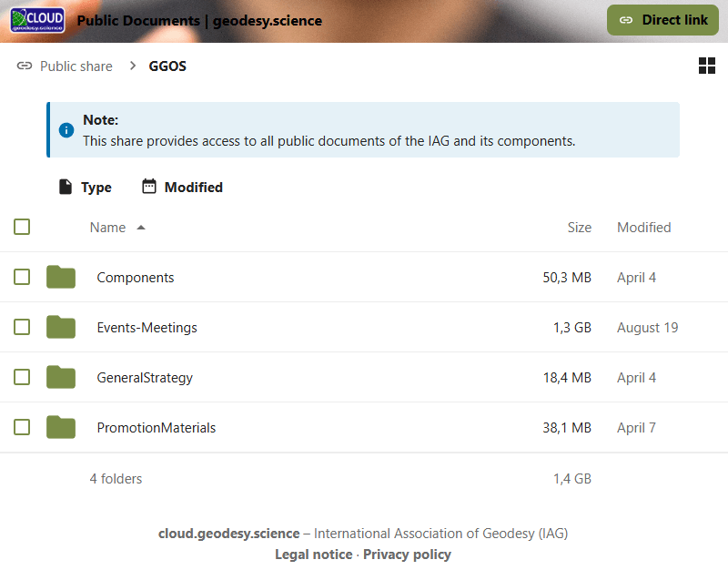Screen dimensions: 728x570
Task: Click the Public share link icon
Action: pos(25,66)
